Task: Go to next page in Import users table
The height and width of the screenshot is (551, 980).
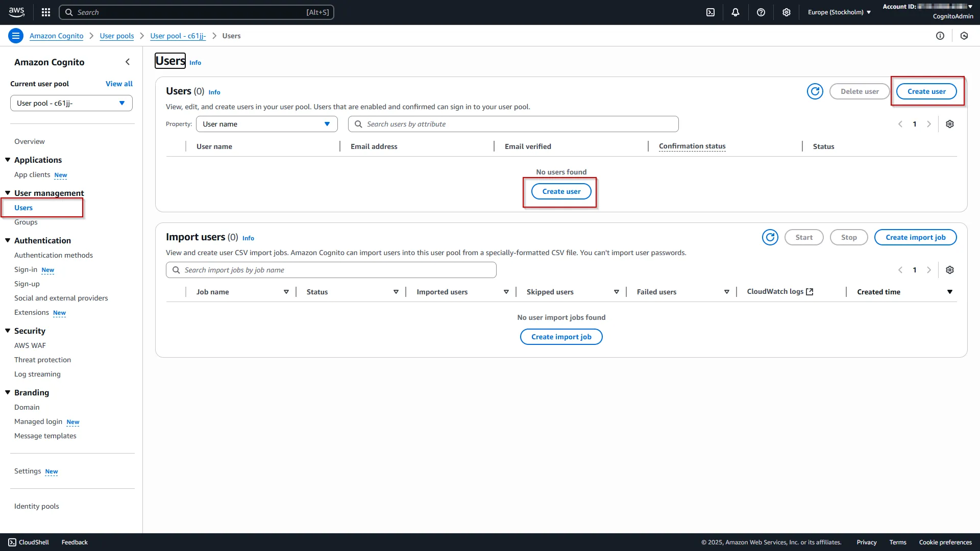Action: click(x=929, y=270)
